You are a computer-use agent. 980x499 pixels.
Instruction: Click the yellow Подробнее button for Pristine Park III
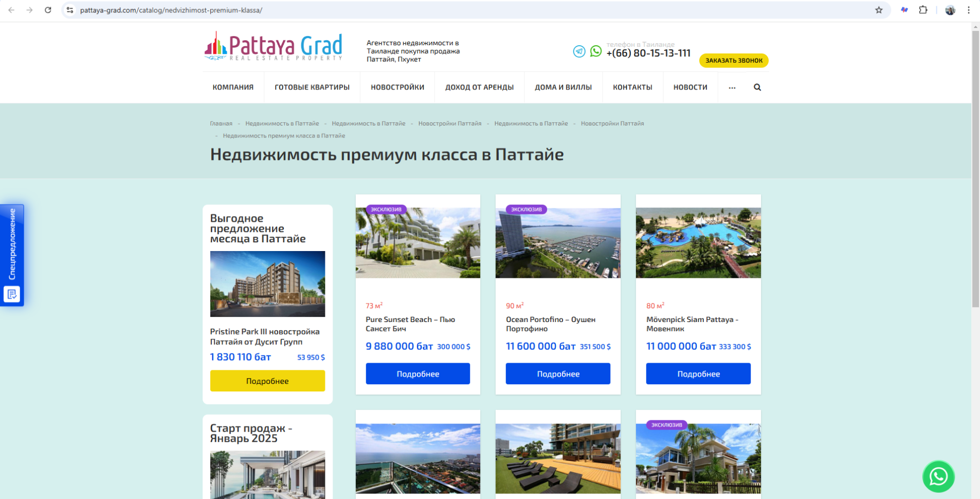point(267,381)
